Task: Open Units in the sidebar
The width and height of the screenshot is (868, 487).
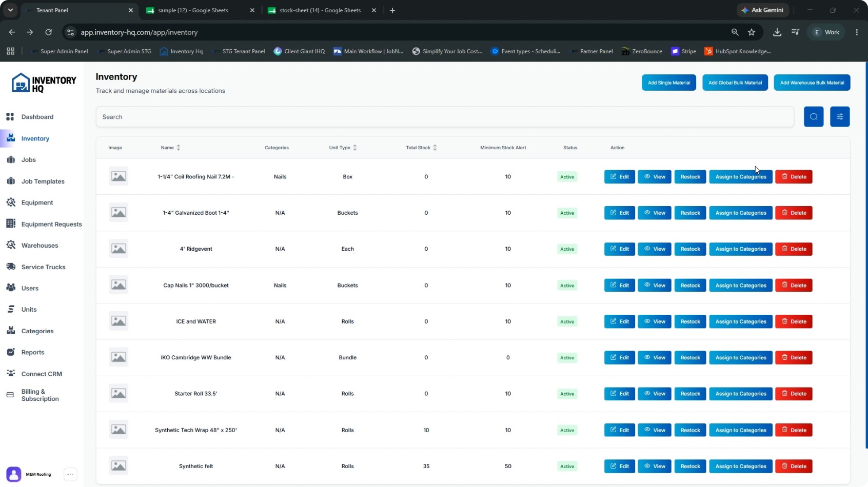Action: (29, 310)
